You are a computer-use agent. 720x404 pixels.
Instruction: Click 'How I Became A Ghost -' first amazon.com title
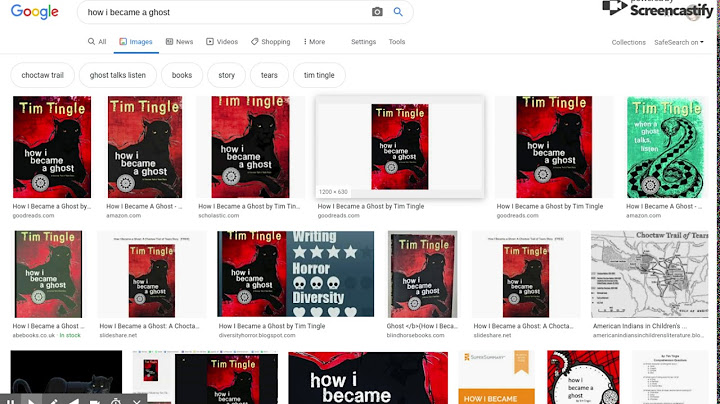click(144, 206)
